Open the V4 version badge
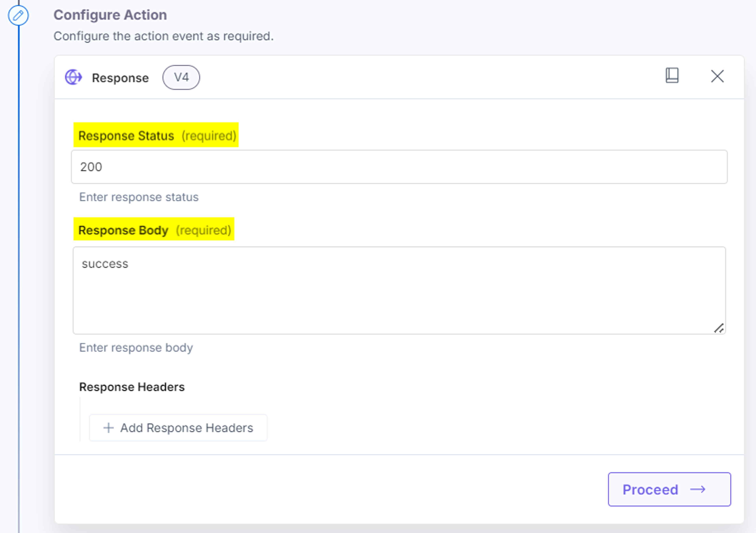This screenshot has width=756, height=533. pyautogui.click(x=181, y=77)
